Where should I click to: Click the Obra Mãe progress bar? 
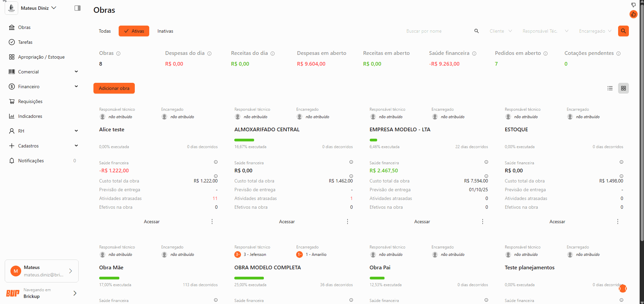109,278
